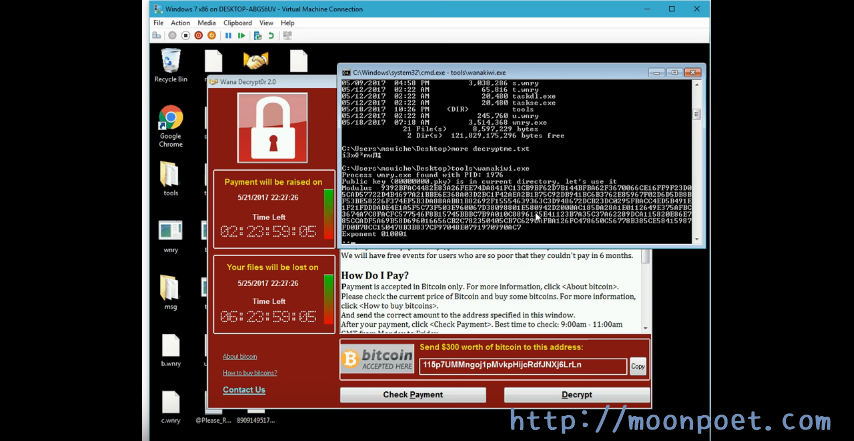
Task: Select the handshake desktop icon
Action: coord(255,60)
